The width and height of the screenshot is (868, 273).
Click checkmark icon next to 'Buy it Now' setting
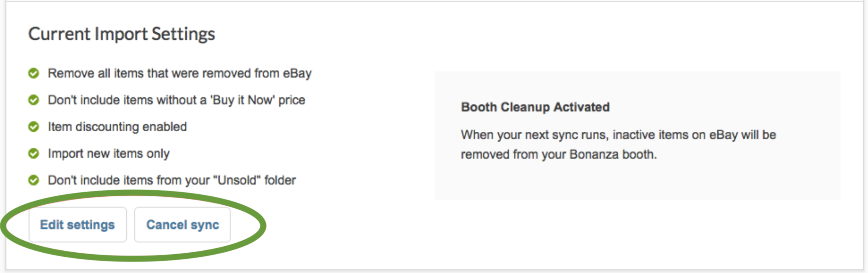pyautogui.click(x=34, y=100)
